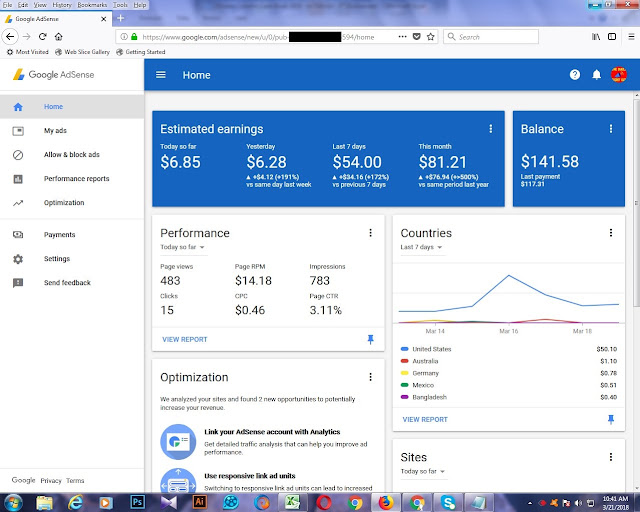Image resolution: width=640 pixels, height=512 pixels.
Task: Expand the Performance 'Today so far' dropdown
Action: (182, 247)
